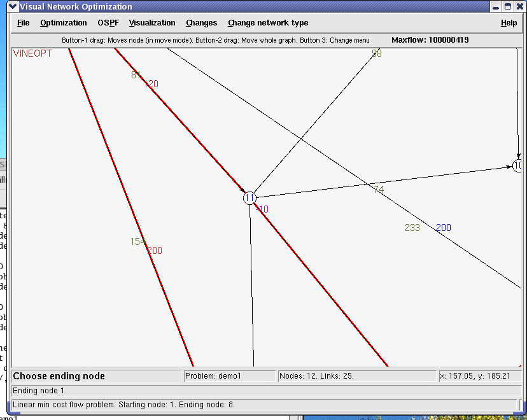Click the Maxflow: 100000419 readout

coord(430,40)
